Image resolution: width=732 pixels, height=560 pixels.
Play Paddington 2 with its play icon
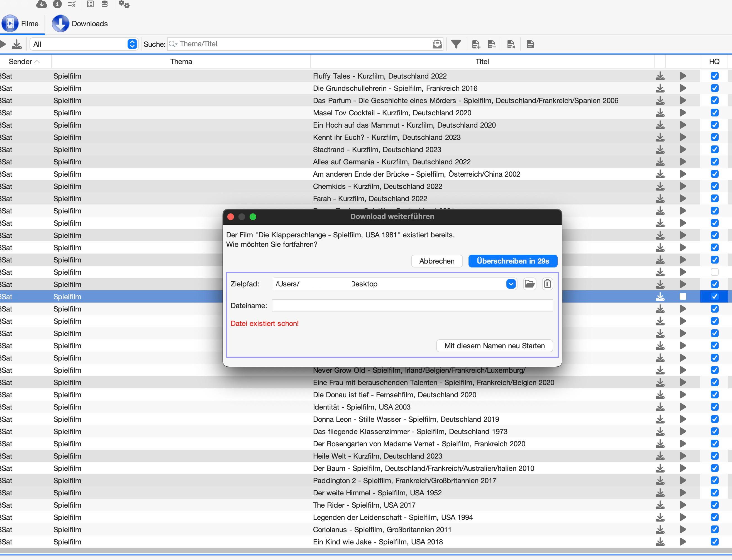682,480
